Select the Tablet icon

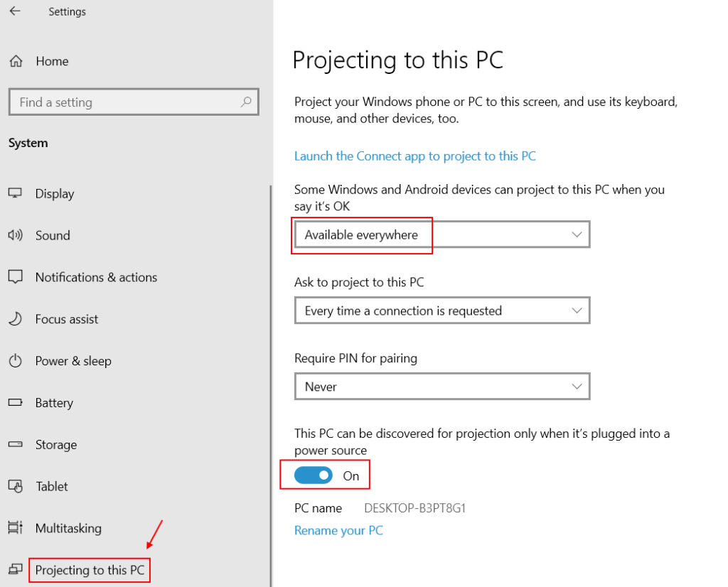(x=16, y=486)
